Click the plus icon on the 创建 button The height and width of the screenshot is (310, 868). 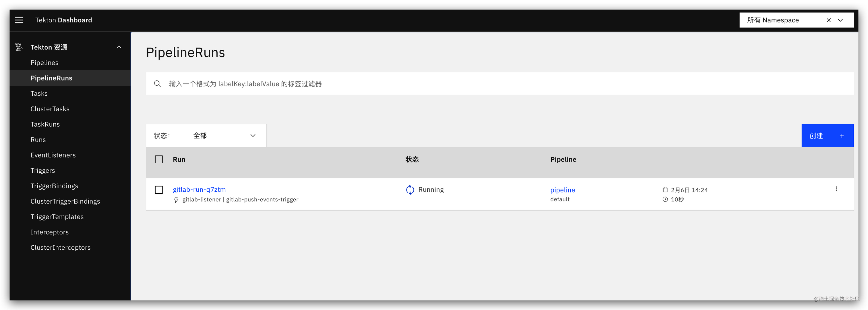[841, 136]
